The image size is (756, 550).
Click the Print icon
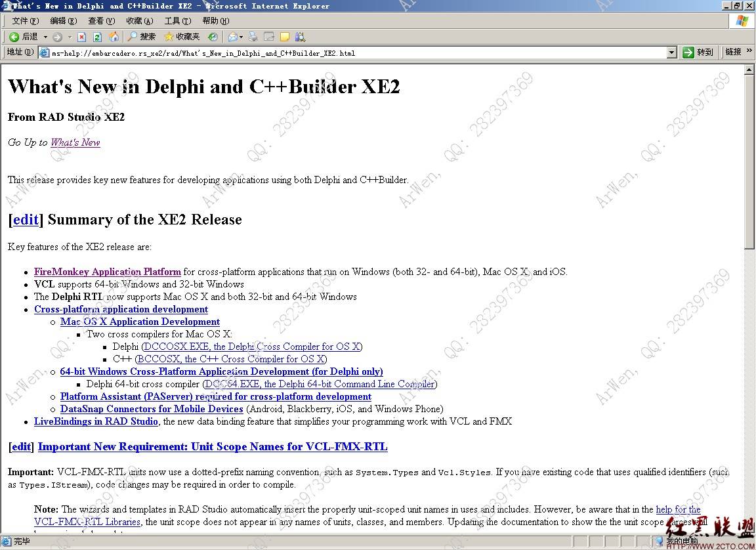click(253, 37)
